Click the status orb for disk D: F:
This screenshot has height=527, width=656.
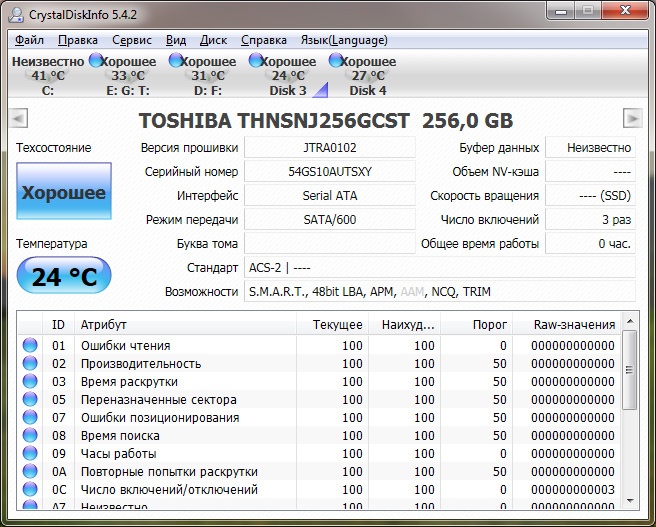click(175, 60)
